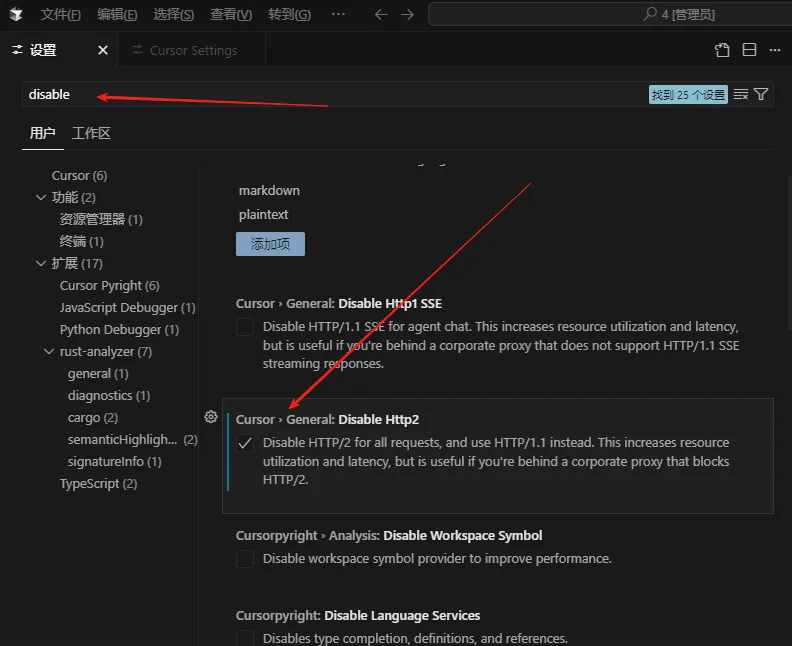The height and width of the screenshot is (646, 792).
Task: Go forward with the right arrow
Action: click(x=408, y=15)
